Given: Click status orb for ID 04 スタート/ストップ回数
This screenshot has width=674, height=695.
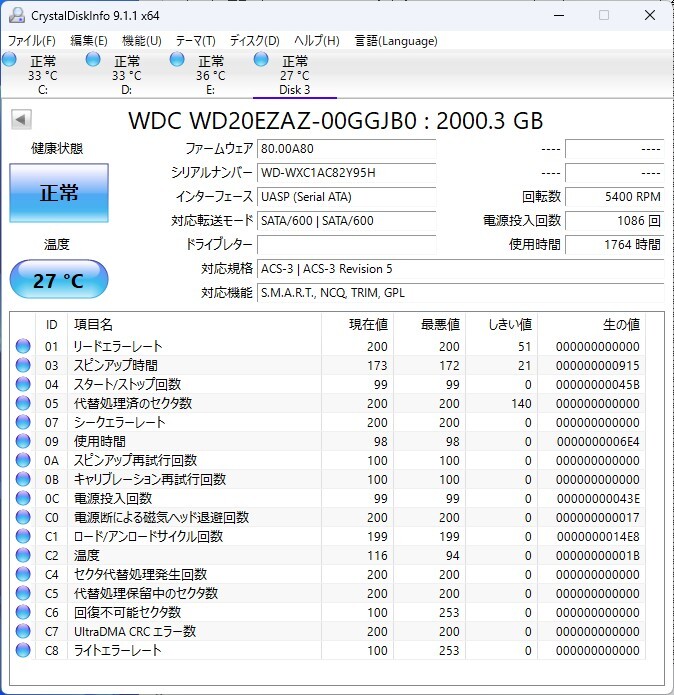Looking at the screenshot, I should (x=23, y=384).
